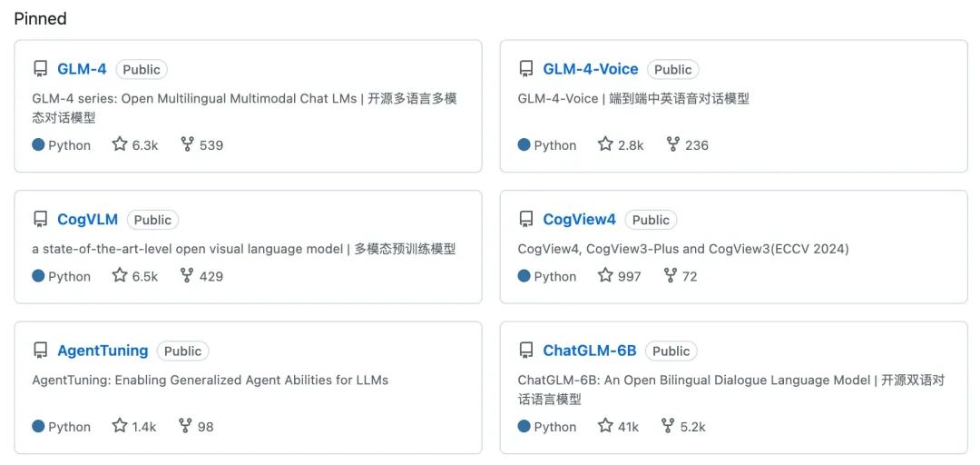Click the AgentTuning fork icon showing 98
Viewport: 980px width, 465px height.
coord(185,426)
